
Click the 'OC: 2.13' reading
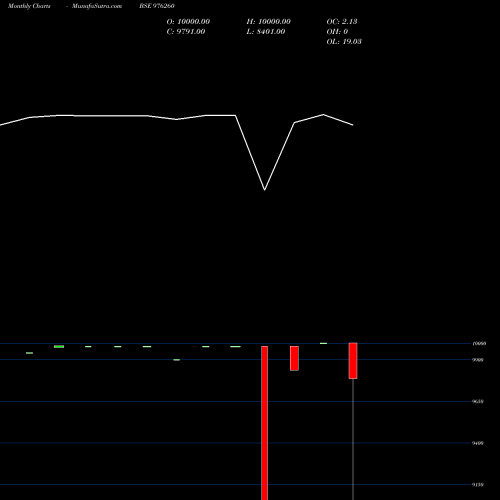342,22
